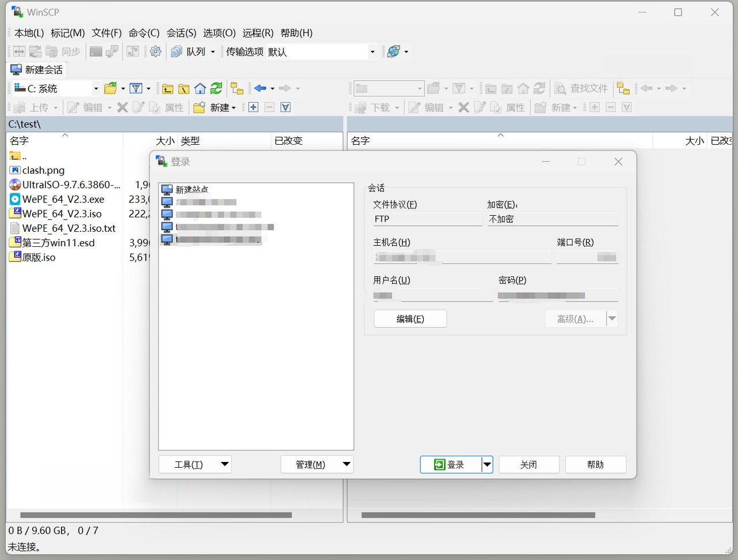Click the blue back arrow icon
Screen dimensions: 738x560
[260, 88]
